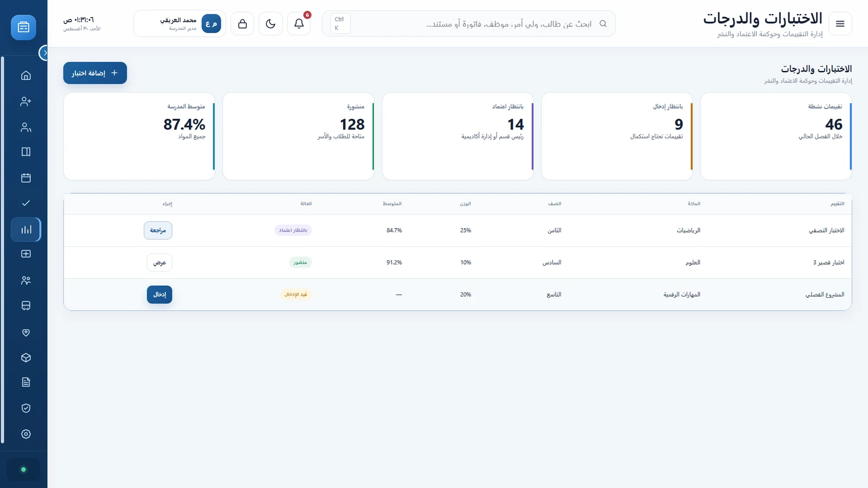Toggle dark mode moon icon
The width and height of the screenshot is (868, 488).
click(271, 24)
